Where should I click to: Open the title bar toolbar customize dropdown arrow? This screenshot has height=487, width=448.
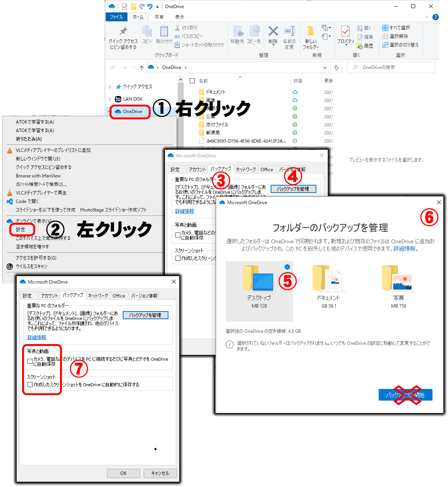pyautogui.click(x=157, y=7)
